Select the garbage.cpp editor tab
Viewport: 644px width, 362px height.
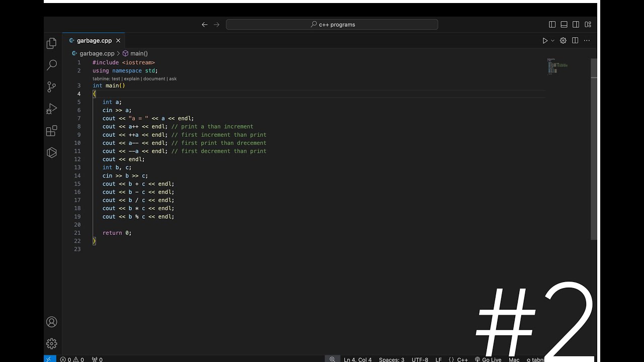(x=94, y=41)
